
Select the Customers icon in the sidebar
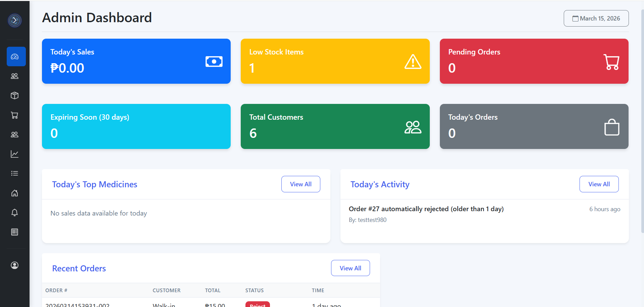tap(15, 76)
